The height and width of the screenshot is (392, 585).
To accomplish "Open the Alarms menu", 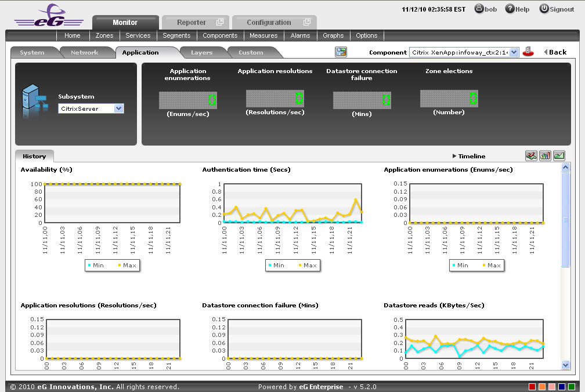I will click(x=301, y=35).
